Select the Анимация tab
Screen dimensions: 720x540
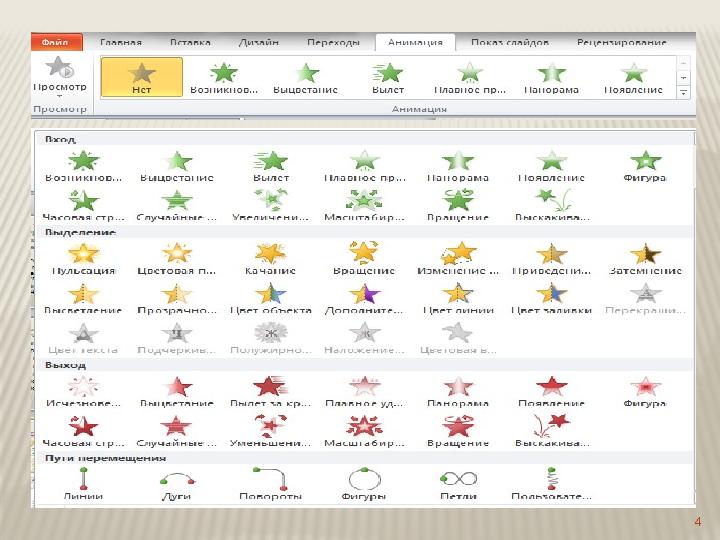415,42
